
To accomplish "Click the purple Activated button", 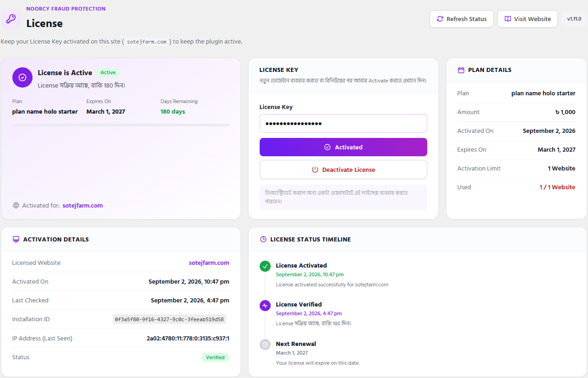I will [x=343, y=147].
